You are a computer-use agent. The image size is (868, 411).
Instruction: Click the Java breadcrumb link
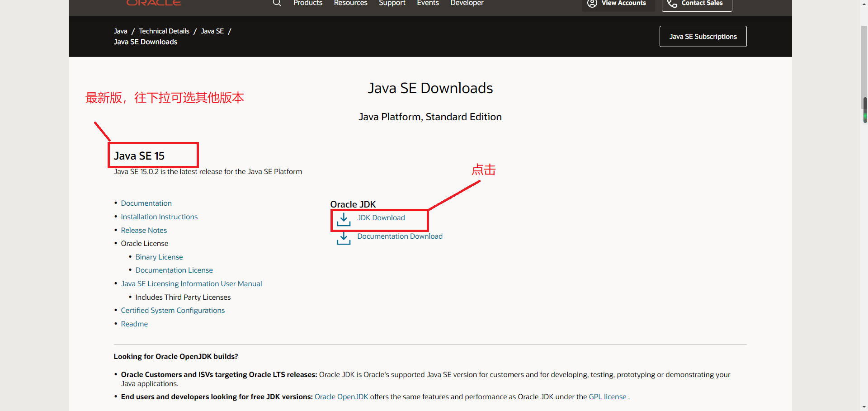120,31
